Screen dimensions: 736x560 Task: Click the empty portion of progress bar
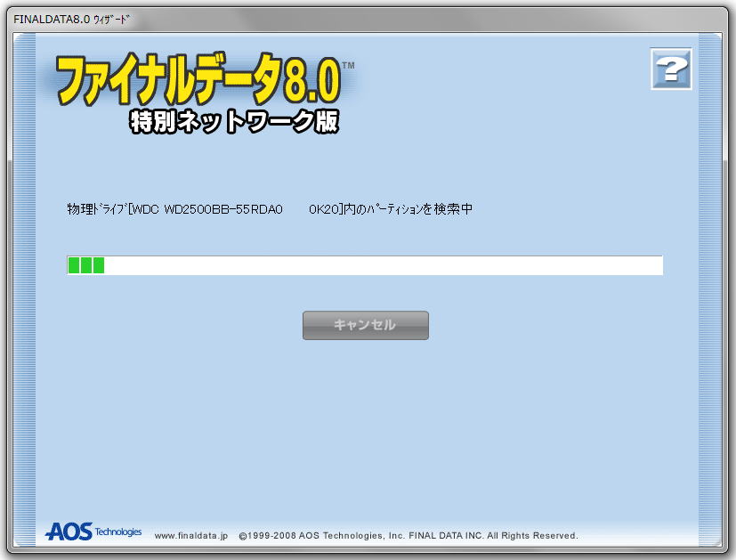383,265
